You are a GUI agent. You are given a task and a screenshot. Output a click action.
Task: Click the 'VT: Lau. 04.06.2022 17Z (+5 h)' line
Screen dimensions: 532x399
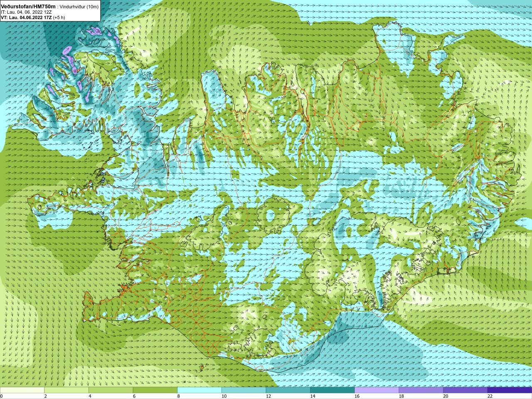(33, 17)
